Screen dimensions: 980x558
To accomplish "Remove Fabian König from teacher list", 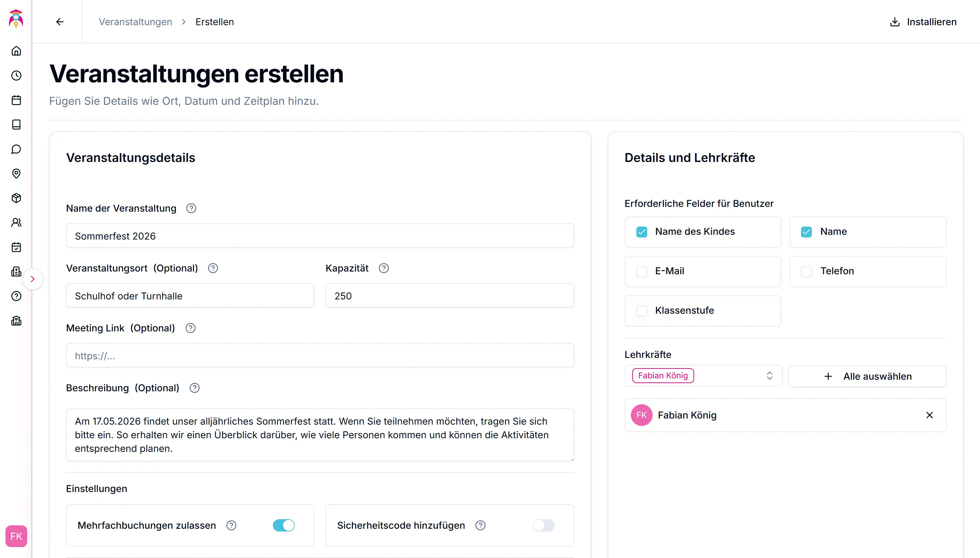I will (929, 415).
